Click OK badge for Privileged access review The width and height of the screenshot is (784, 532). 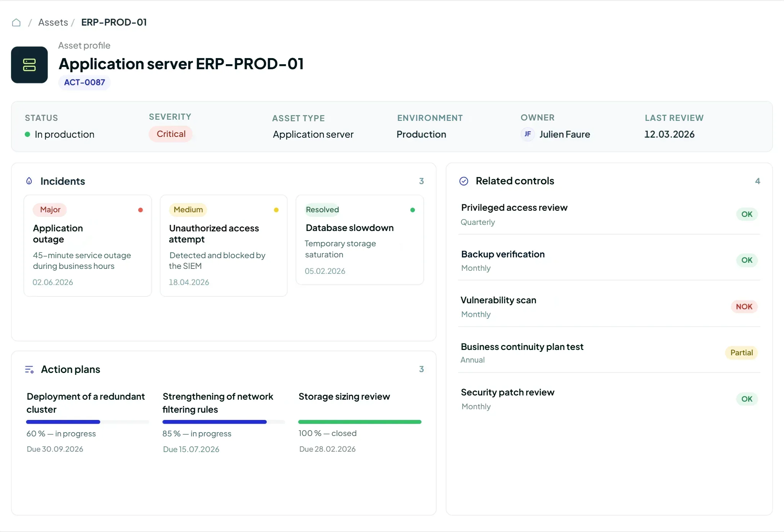[746, 214]
